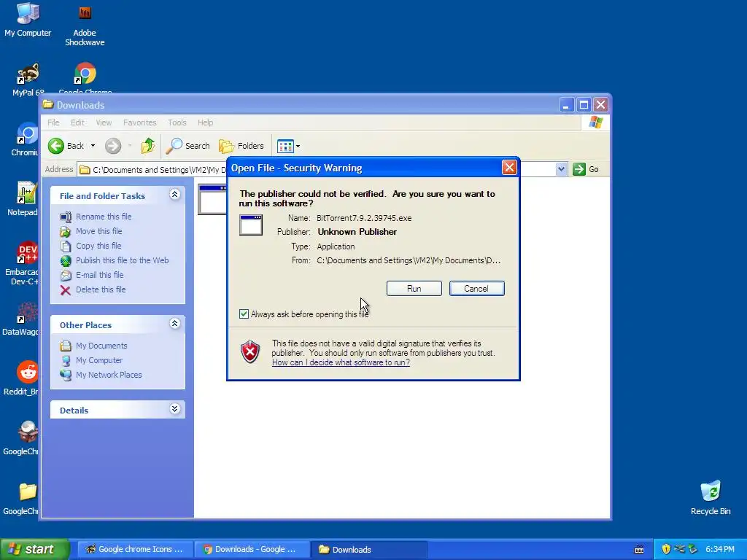Expand the Details panel
Image resolution: width=747 pixels, height=560 pixels.
pos(175,409)
